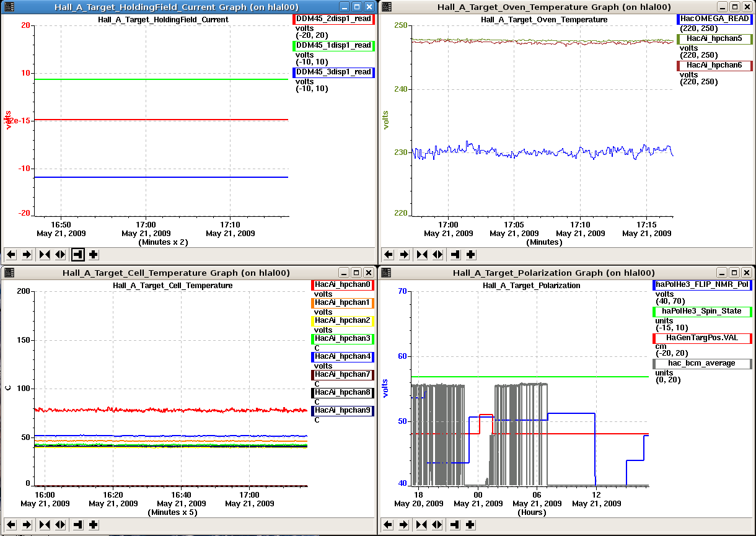Pan the Polarization graph right with arrow icon
756x536 pixels.
pyautogui.click(x=405, y=524)
